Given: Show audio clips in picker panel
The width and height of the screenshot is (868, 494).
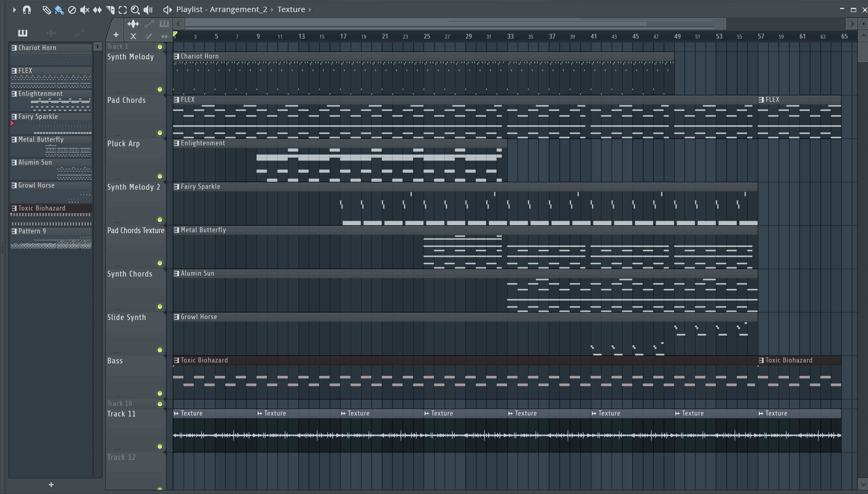Looking at the screenshot, I should click(51, 33).
